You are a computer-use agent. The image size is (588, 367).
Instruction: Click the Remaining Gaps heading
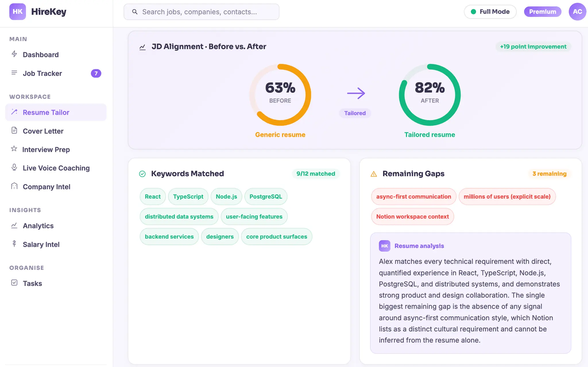point(413,174)
